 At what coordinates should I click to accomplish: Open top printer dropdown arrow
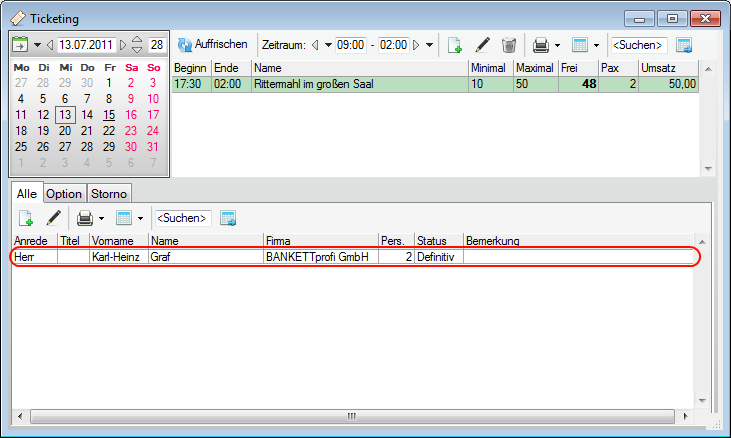557,46
